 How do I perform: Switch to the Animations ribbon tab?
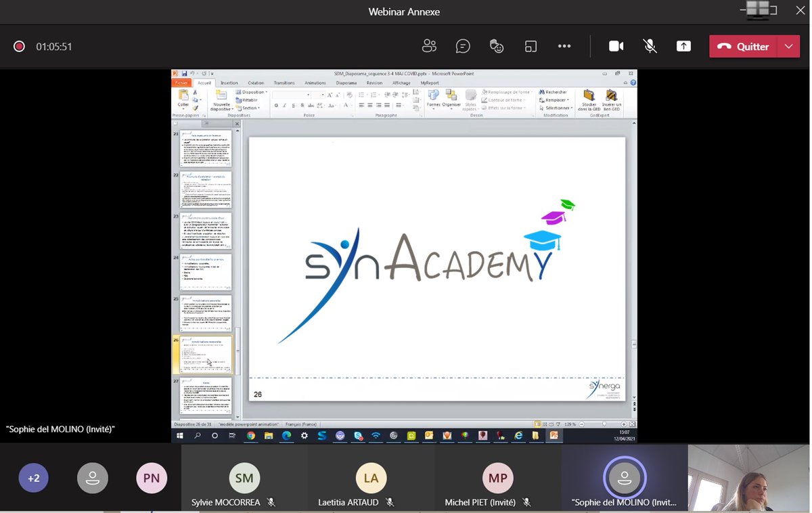click(x=315, y=83)
